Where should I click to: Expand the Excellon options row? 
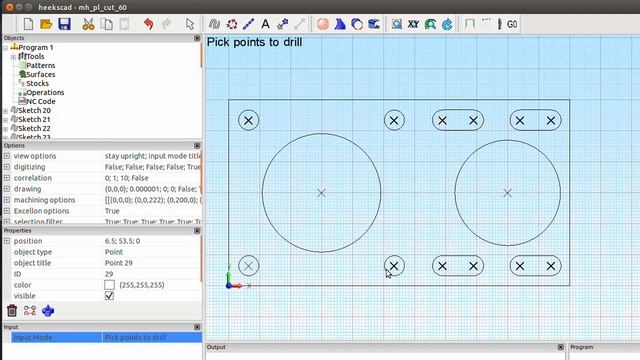pos(7,211)
